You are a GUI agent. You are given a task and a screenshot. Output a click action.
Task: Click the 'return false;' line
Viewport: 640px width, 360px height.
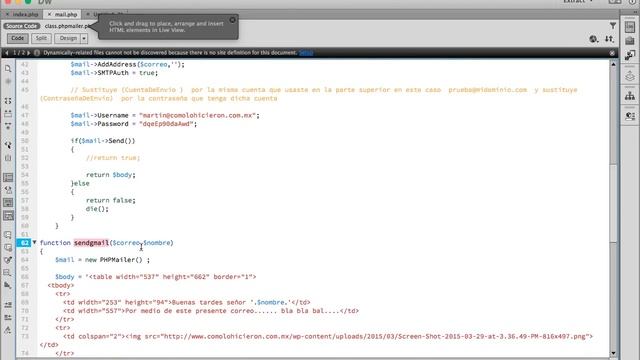110,200
